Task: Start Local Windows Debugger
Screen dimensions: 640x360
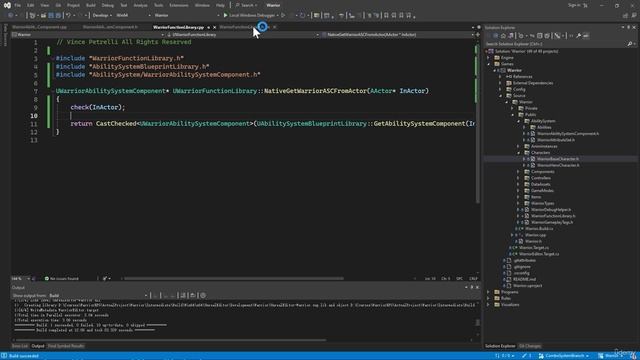Action: point(249,15)
